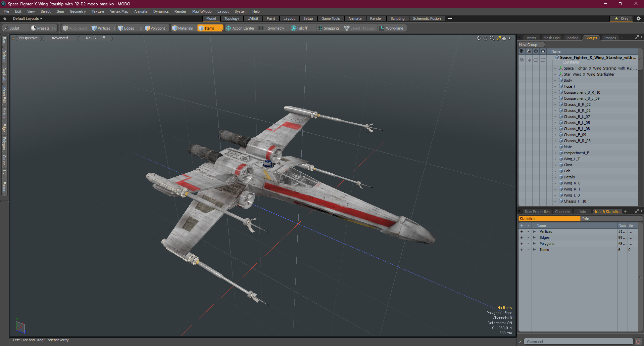The width and height of the screenshot is (644, 346).
Task: Expand the Items statistics row
Action: pyautogui.click(x=534, y=250)
